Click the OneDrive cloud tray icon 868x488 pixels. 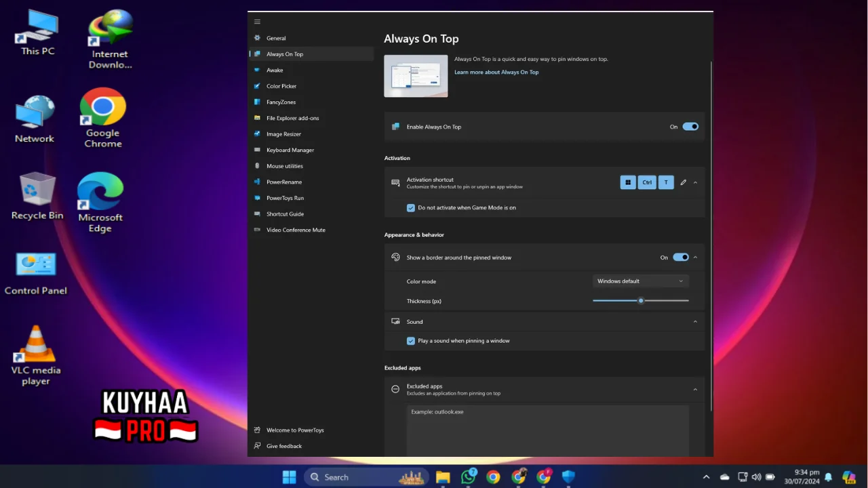pyautogui.click(x=725, y=477)
